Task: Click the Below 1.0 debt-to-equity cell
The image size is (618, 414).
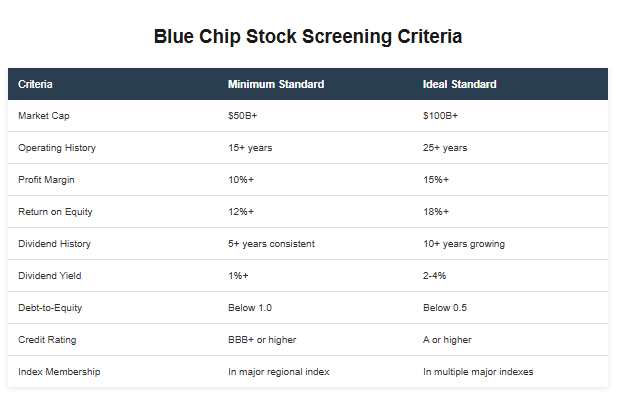Action: coord(250,308)
